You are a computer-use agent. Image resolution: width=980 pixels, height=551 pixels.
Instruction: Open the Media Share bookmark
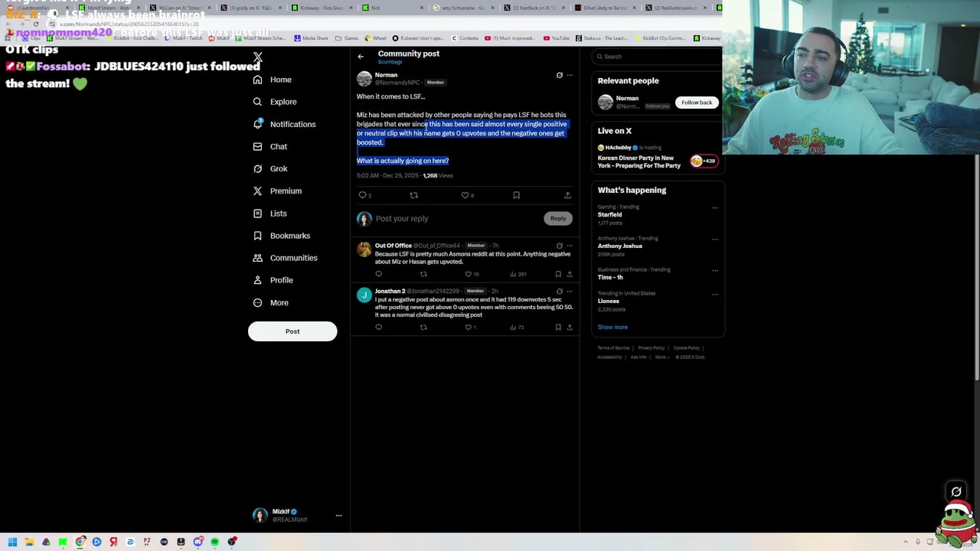(x=311, y=38)
